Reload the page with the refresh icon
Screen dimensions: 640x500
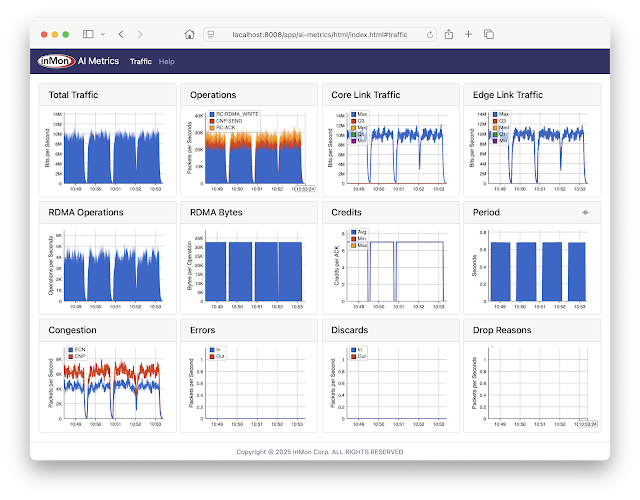click(430, 35)
